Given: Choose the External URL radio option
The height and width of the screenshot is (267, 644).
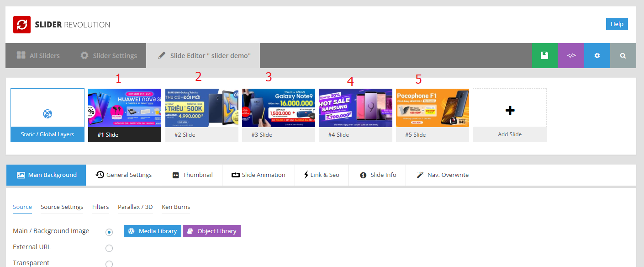Looking at the screenshot, I should pos(109,248).
